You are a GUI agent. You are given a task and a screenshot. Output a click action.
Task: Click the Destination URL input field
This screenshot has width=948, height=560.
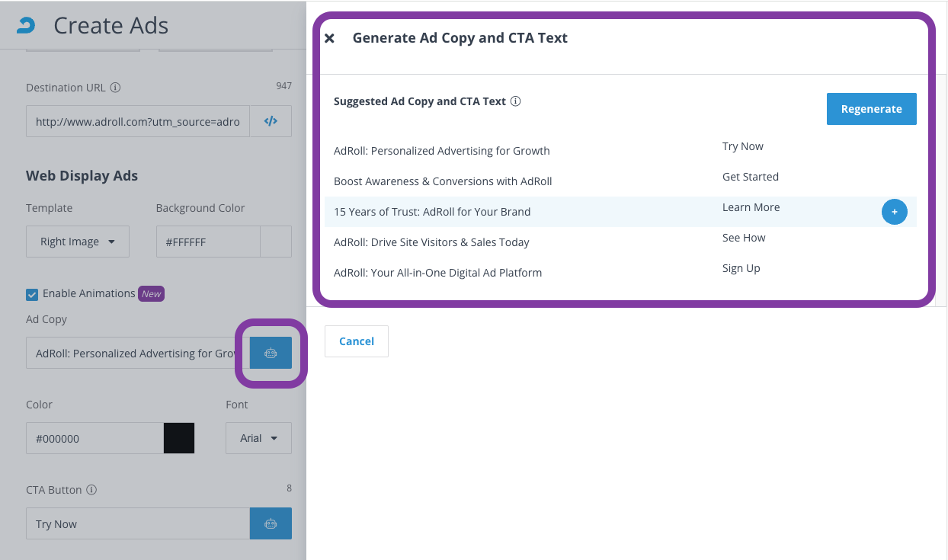click(x=138, y=121)
